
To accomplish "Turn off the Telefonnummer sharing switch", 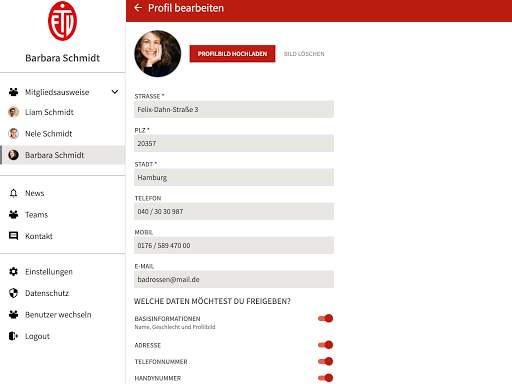I will pyautogui.click(x=325, y=361).
